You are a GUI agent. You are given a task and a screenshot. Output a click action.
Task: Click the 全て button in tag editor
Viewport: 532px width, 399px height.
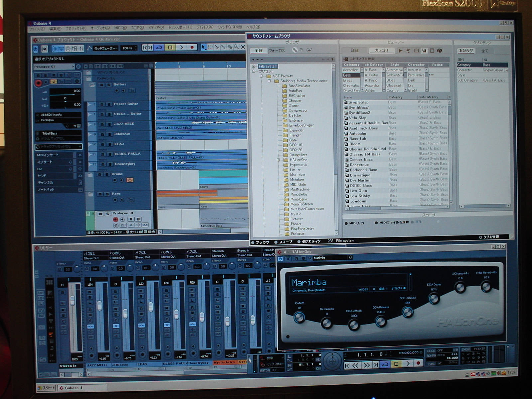485,51
